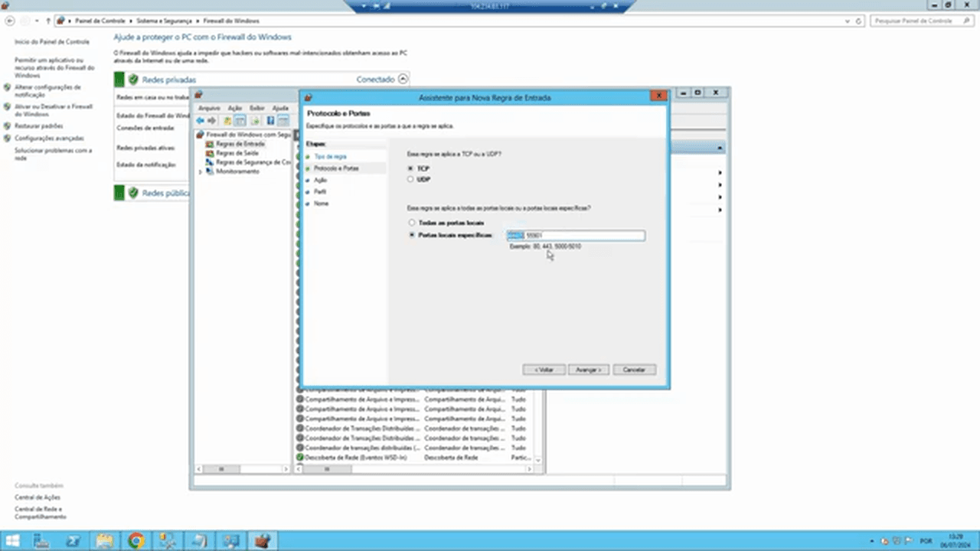Click the firewall console taskbar icon
980x551 pixels.
(x=262, y=541)
